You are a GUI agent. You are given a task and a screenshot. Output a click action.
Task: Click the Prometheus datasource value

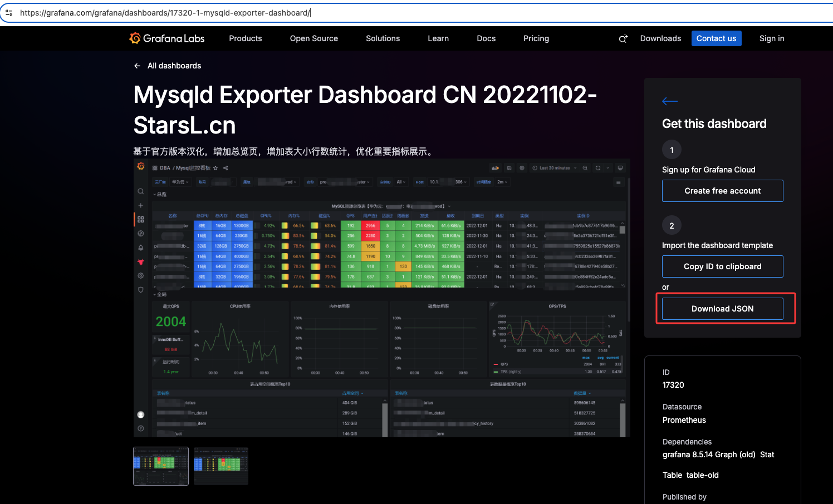684,420
